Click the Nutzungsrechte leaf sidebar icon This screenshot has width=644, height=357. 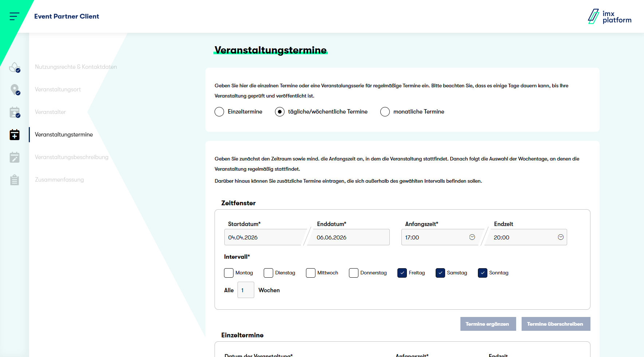click(x=14, y=67)
